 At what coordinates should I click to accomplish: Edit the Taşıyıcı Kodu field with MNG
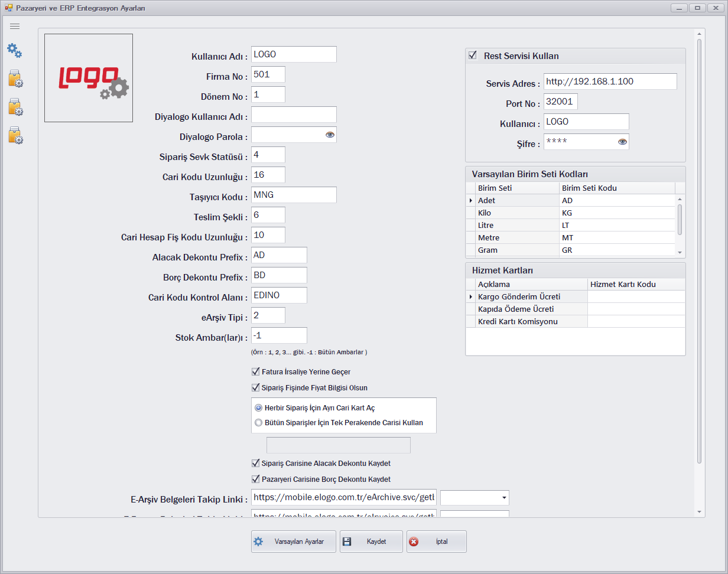(294, 195)
